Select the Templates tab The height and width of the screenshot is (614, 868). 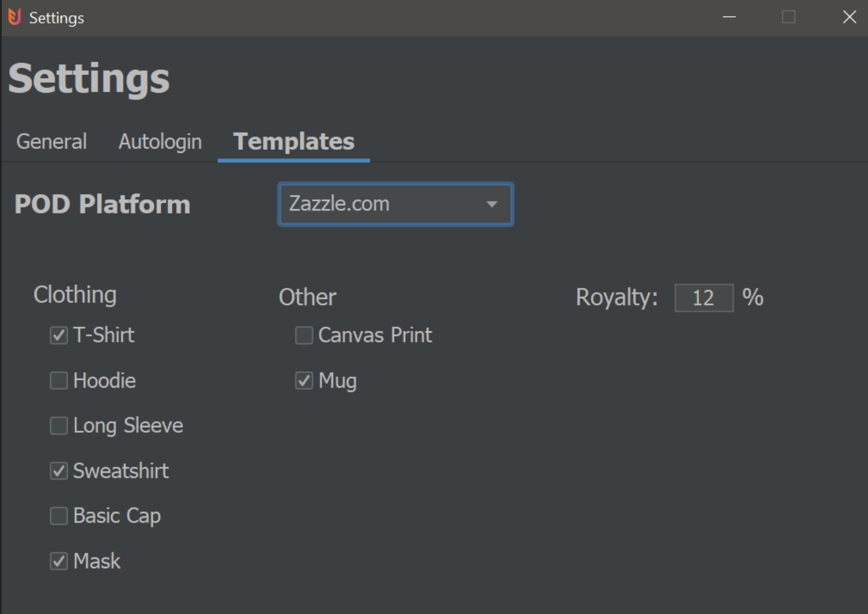(294, 142)
